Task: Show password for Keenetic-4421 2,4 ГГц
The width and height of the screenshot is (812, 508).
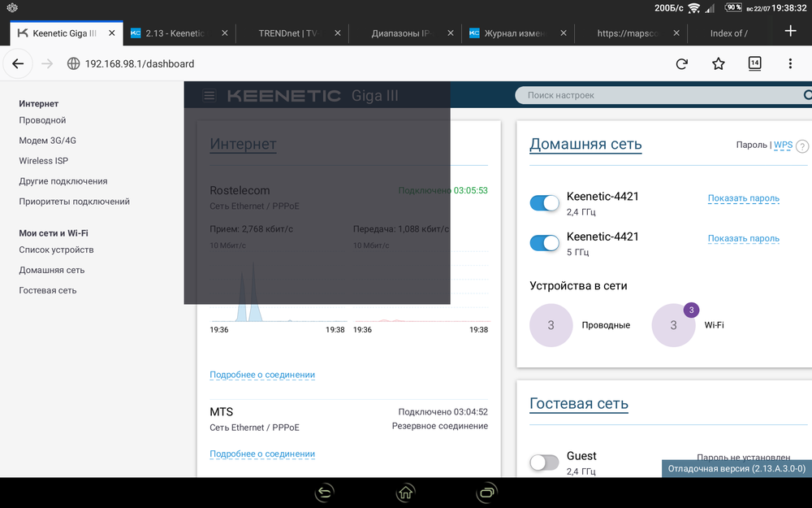Action: pyautogui.click(x=744, y=198)
